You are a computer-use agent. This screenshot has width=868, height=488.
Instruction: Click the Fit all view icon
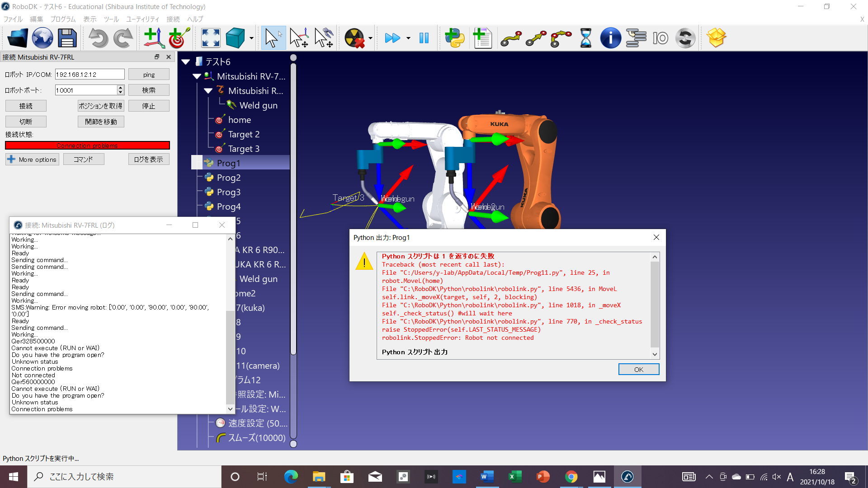coord(211,38)
